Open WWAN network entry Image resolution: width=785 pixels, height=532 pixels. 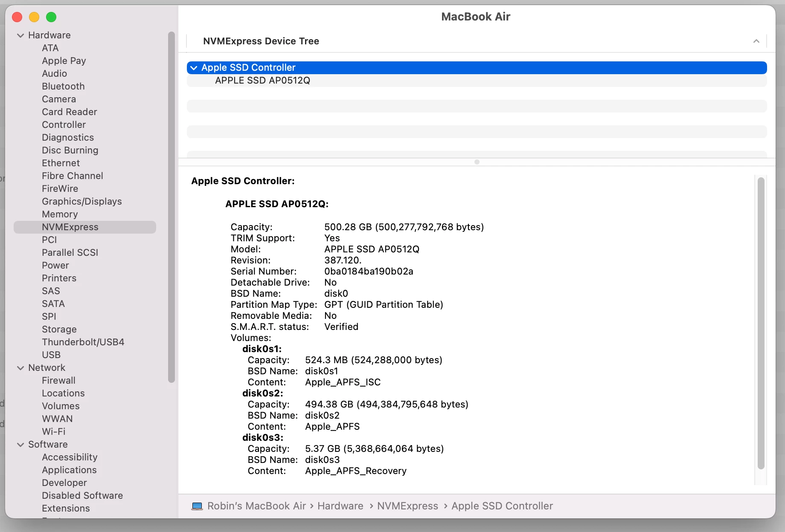pyautogui.click(x=57, y=419)
